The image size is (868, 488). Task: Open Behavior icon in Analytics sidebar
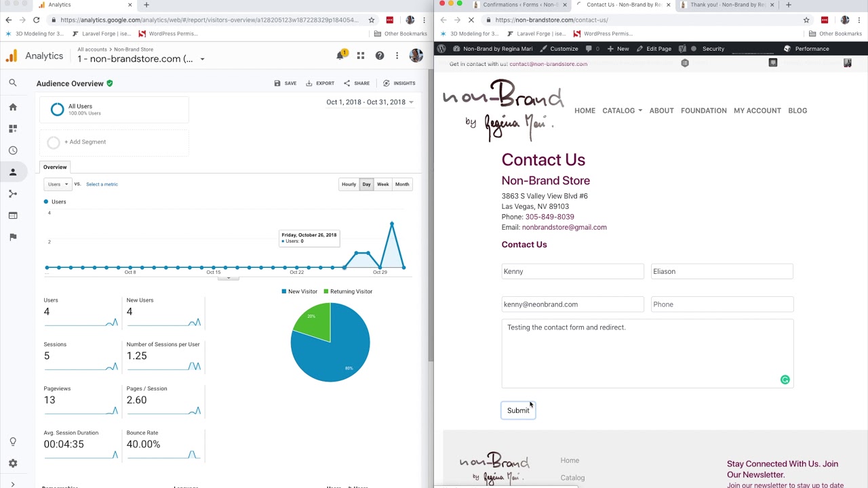click(x=12, y=216)
